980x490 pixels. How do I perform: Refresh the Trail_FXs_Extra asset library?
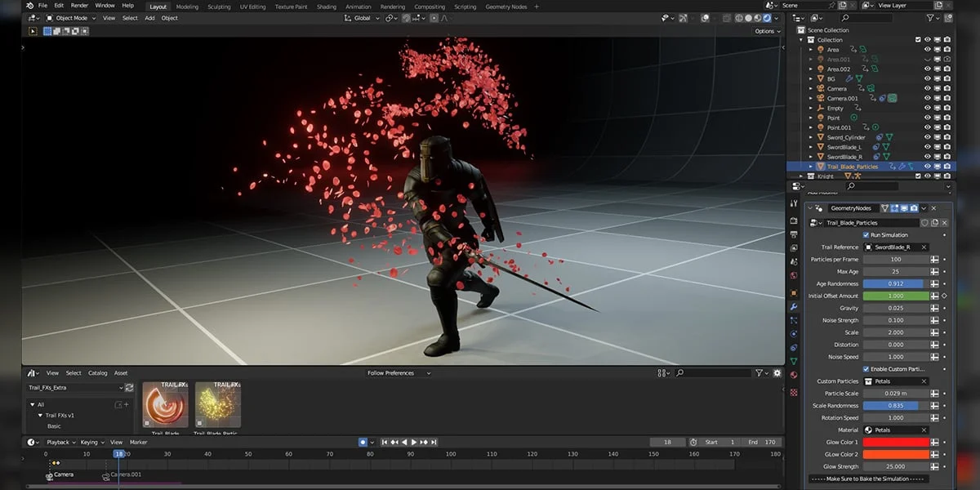[x=129, y=388]
